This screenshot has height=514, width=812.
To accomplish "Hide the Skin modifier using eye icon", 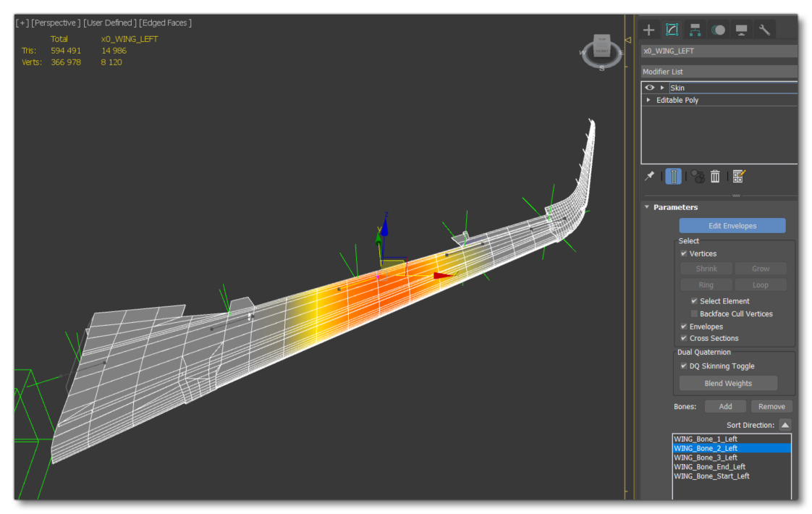I will [650, 88].
